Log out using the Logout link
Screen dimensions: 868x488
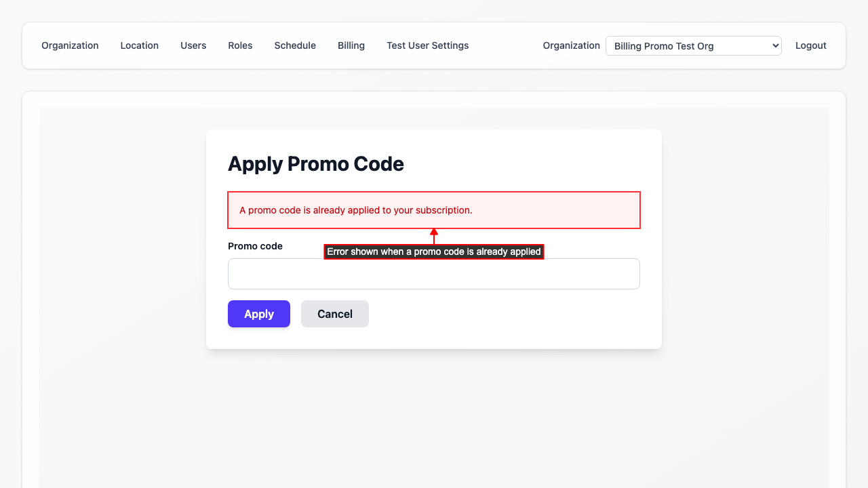pos(810,45)
